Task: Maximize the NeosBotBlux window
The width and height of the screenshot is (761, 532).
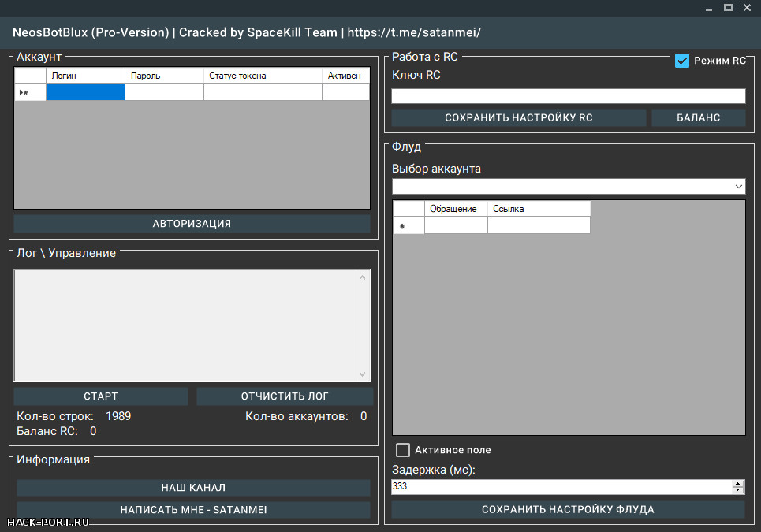Action: [x=728, y=8]
